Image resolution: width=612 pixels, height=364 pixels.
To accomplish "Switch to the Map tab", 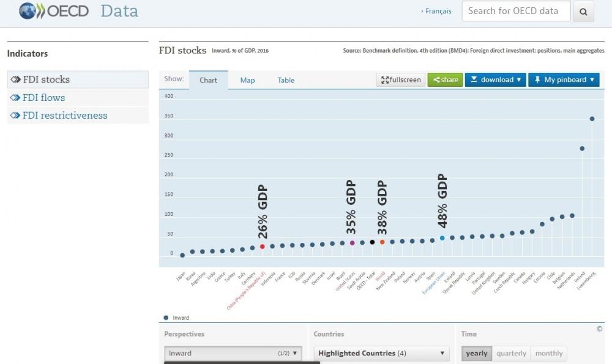I will pyautogui.click(x=247, y=80).
